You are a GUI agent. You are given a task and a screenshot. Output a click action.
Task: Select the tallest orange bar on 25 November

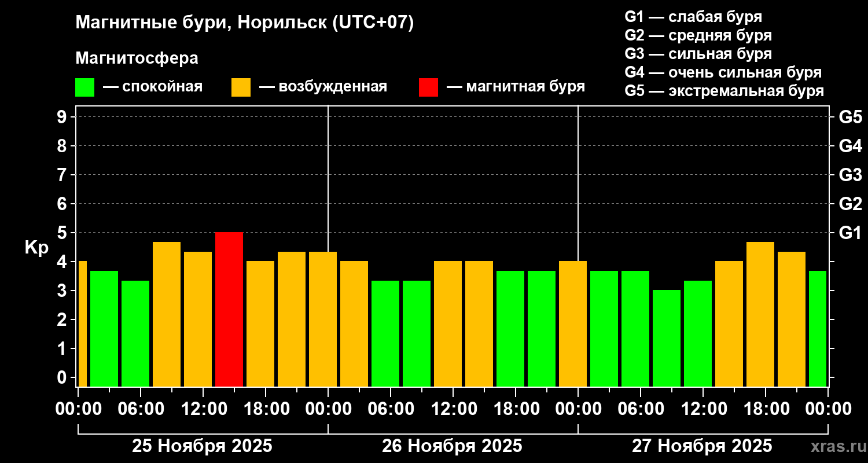167,314
